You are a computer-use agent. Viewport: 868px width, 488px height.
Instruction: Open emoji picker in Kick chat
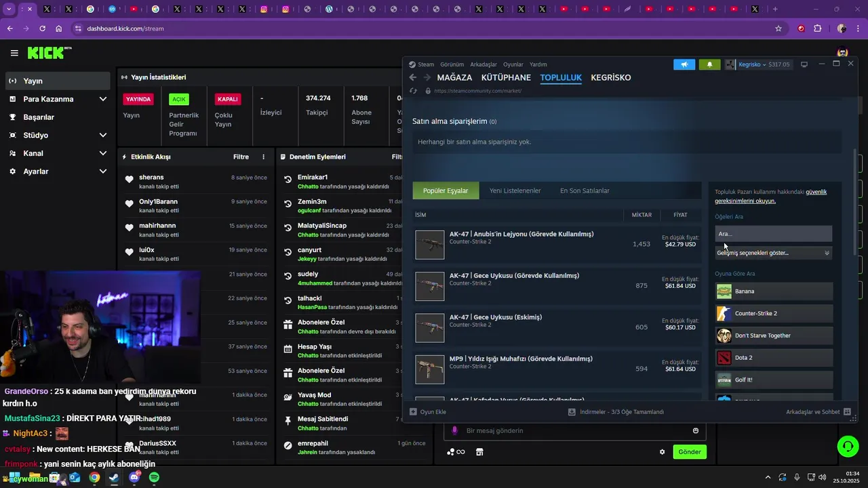tap(696, 430)
